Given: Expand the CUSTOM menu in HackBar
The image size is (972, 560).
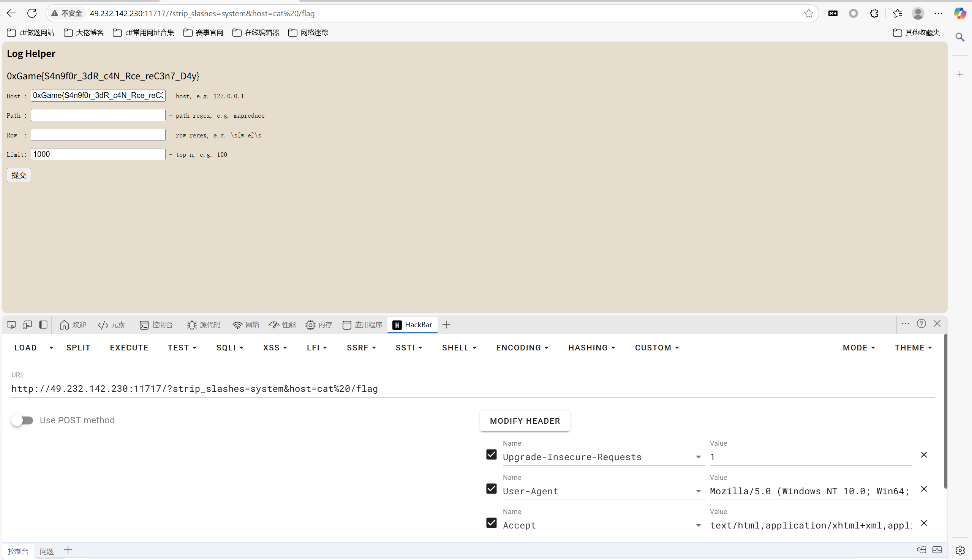Looking at the screenshot, I should pyautogui.click(x=657, y=348).
